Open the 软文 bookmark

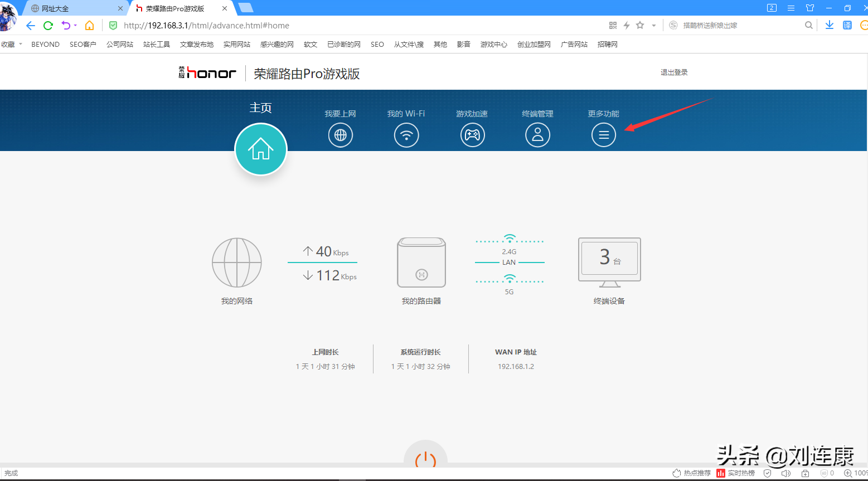[311, 44]
